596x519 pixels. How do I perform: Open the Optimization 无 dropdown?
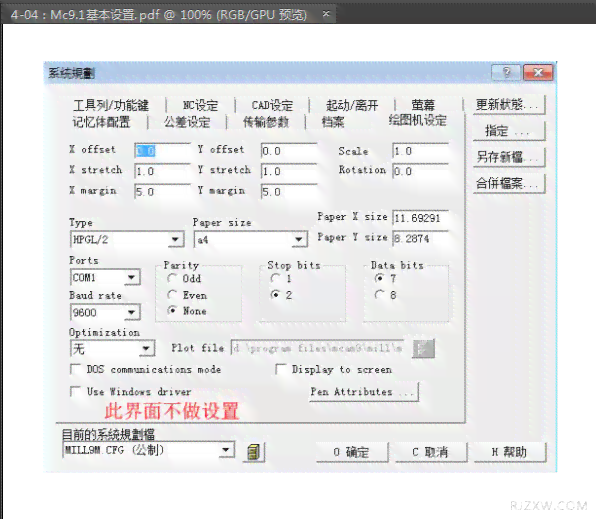click(x=146, y=348)
